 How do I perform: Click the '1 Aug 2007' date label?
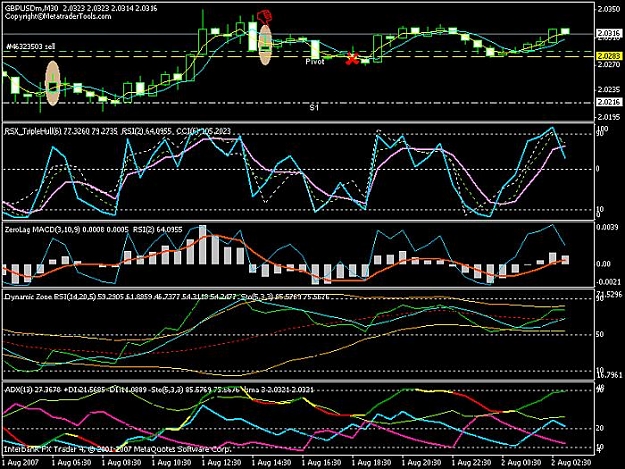tap(20, 463)
